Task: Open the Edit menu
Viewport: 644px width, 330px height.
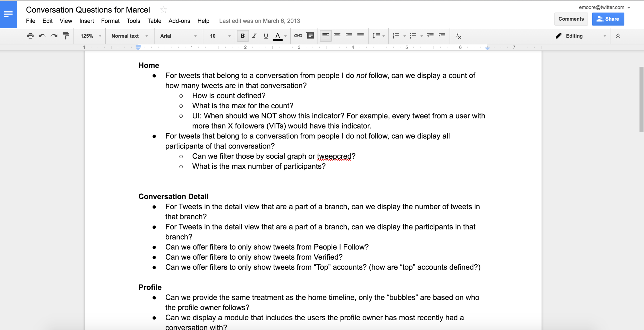Action: (47, 21)
